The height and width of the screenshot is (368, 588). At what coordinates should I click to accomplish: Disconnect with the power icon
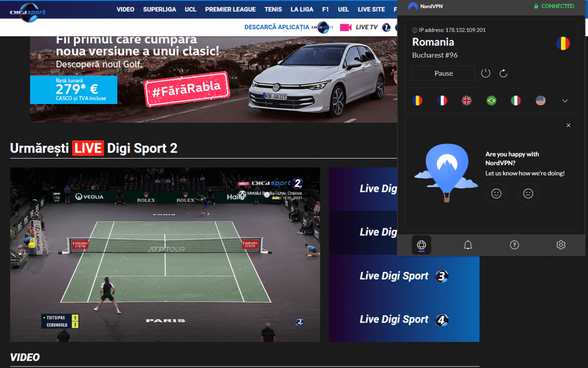pos(486,73)
